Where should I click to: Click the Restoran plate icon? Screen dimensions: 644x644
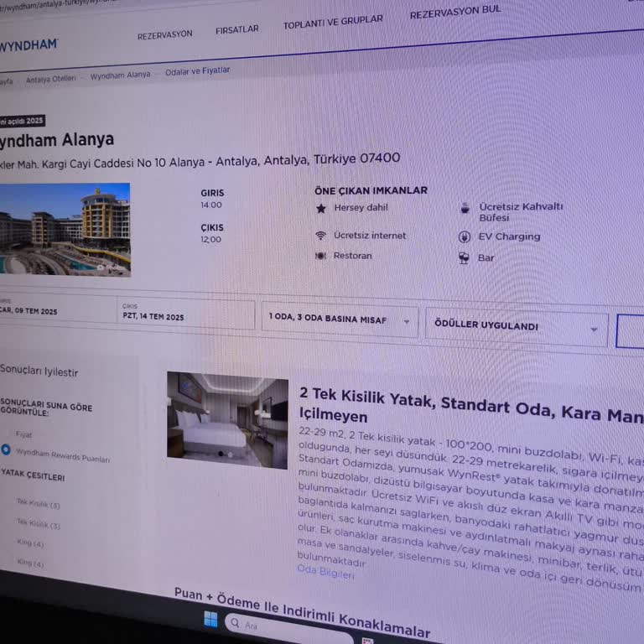pyautogui.click(x=320, y=256)
